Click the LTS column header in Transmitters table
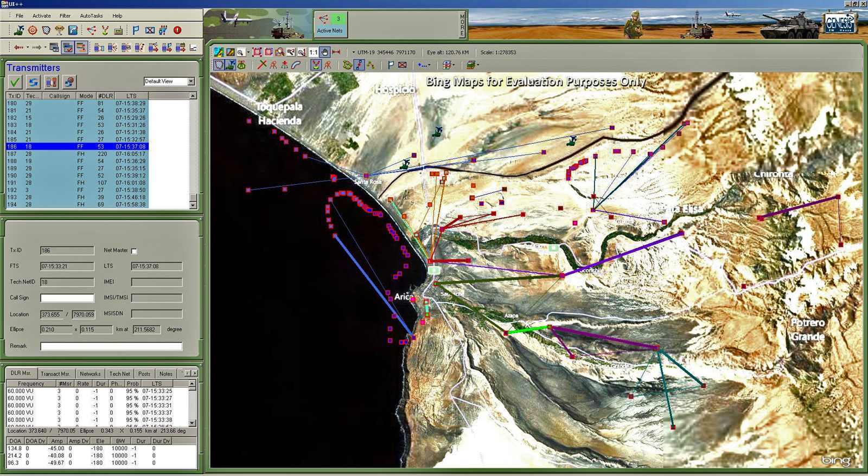Image resolution: width=868 pixels, height=476 pixels. [131, 96]
